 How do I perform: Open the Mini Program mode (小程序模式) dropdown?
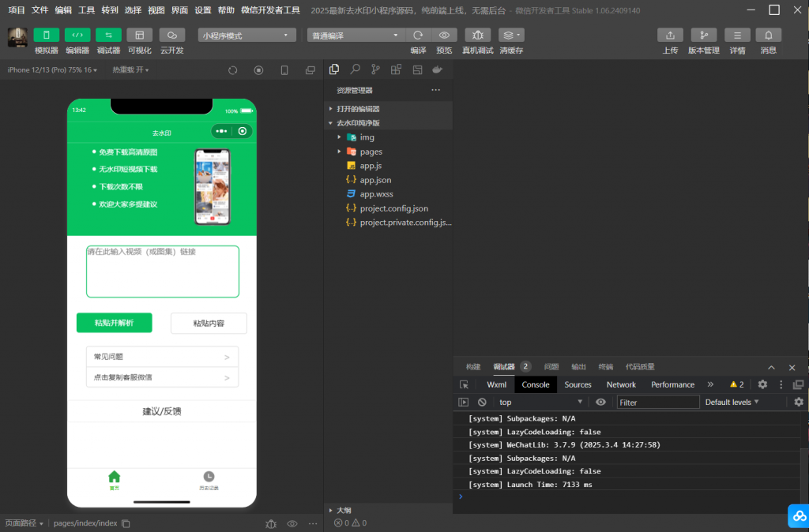tap(246, 36)
